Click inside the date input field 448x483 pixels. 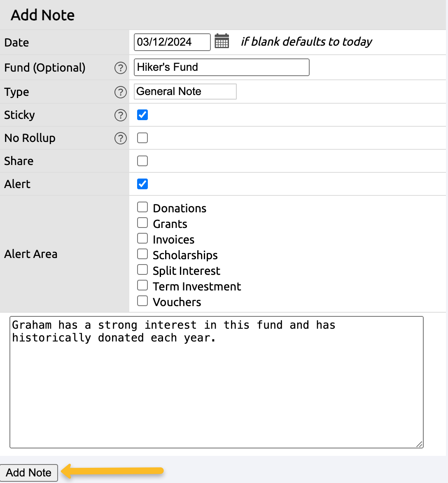point(172,42)
